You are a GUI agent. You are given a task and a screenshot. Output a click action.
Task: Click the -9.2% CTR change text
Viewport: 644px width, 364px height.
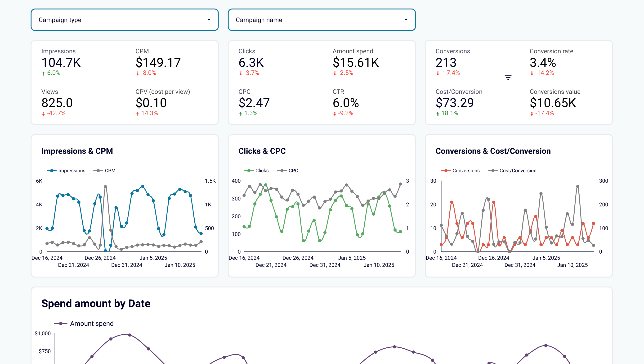click(345, 113)
